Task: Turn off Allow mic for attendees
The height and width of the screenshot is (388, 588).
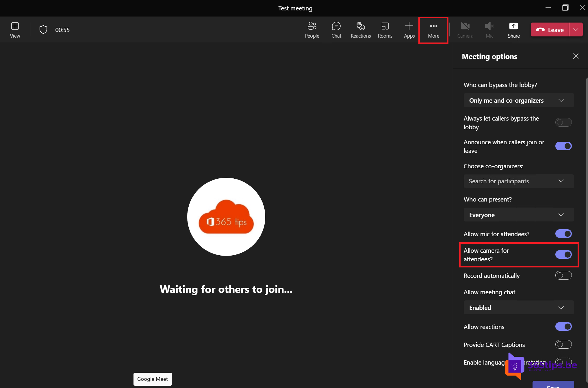Action: click(563, 234)
